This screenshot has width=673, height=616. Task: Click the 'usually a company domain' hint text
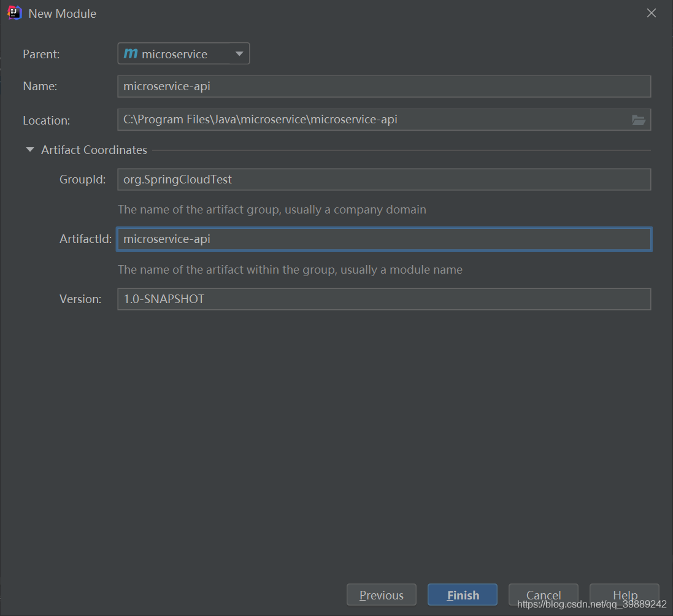pyautogui.click(x=355, y=209)
